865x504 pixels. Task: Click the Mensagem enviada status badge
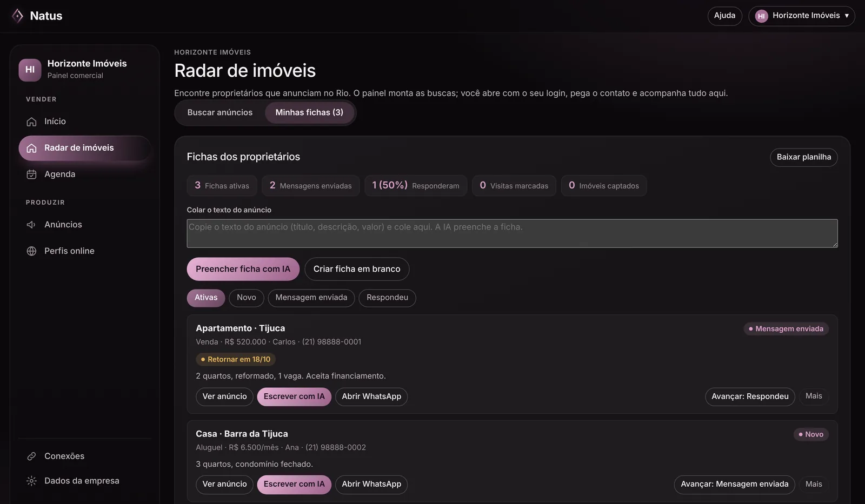[x=786, y=329]
